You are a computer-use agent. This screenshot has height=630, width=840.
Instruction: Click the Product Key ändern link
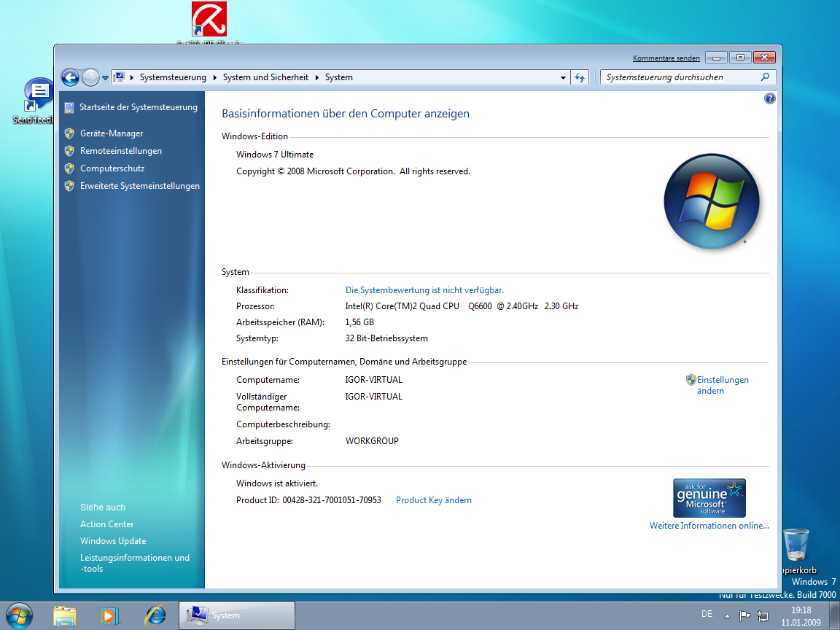pyautogui.click(x=433, y=500)
